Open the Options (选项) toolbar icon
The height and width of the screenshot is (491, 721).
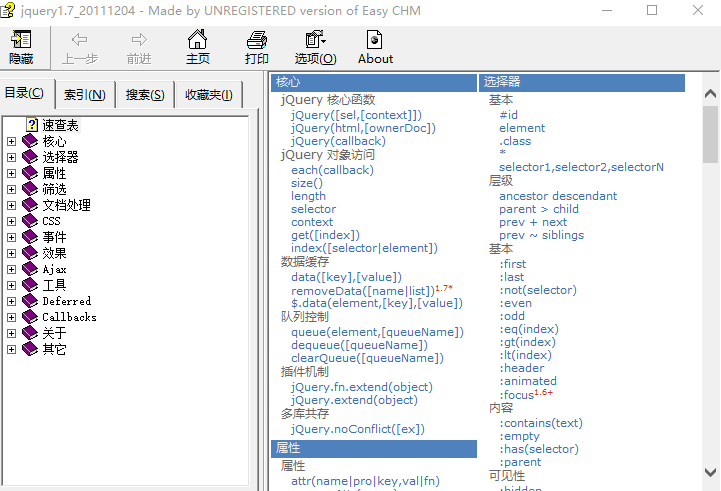pyautogui.click(x=315, y=40)
